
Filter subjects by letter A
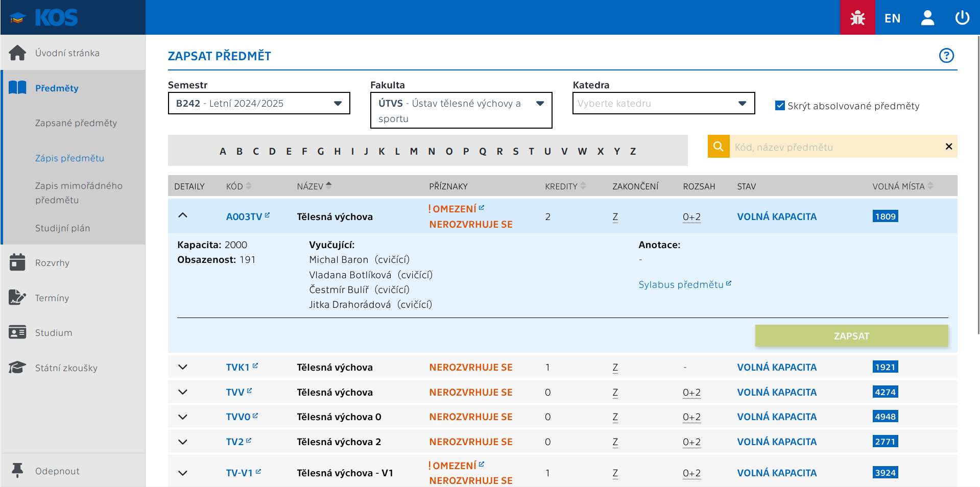(x=223, y=151)
